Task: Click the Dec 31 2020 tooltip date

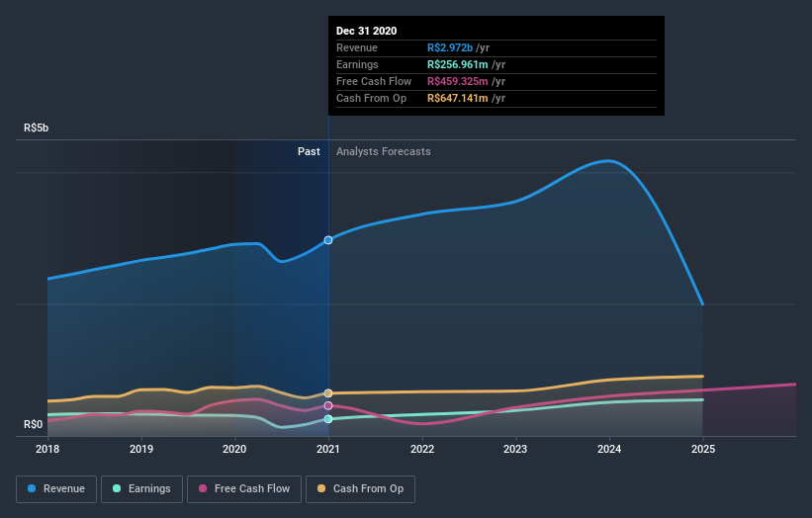Action: click(x=367, y=31)
